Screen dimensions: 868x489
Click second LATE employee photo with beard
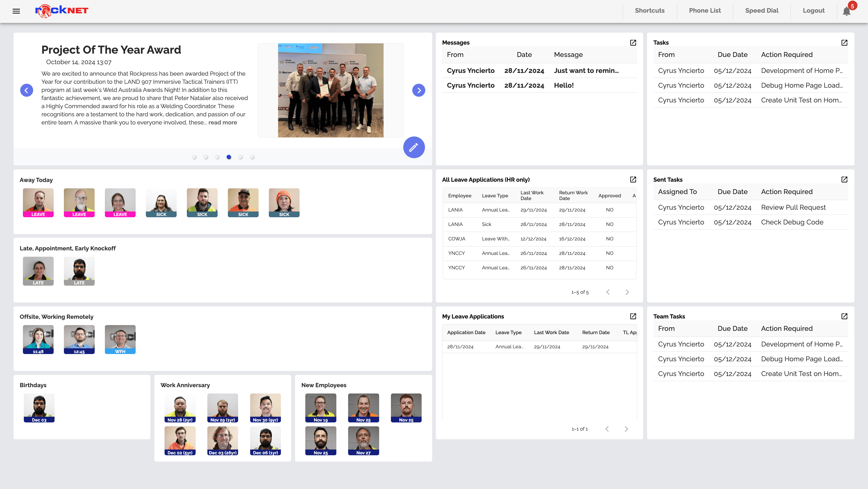(79, 271)
